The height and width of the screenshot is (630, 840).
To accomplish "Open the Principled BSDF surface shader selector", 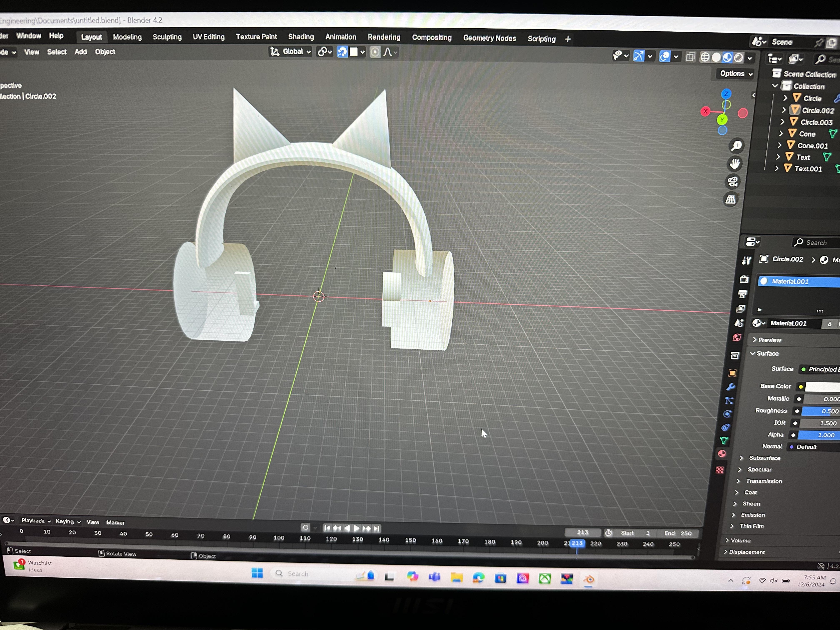I will [x=820, y=370].
